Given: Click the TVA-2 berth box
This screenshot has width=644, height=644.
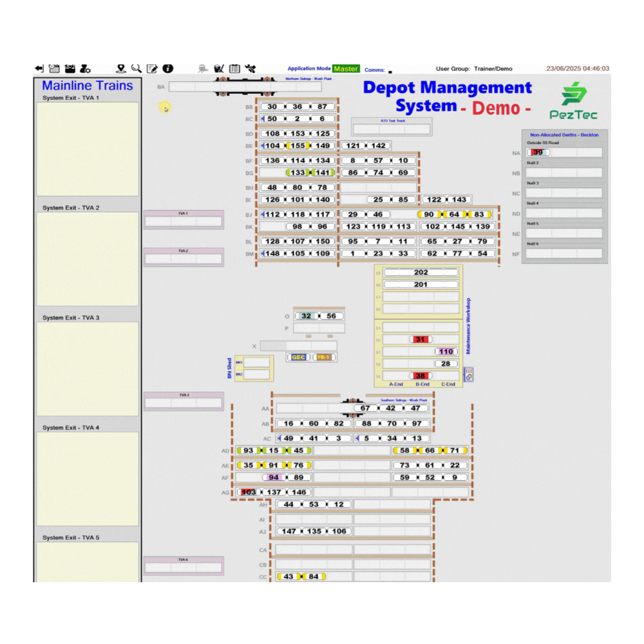Looking at the screenshot, I should click(x=184, y=259).
